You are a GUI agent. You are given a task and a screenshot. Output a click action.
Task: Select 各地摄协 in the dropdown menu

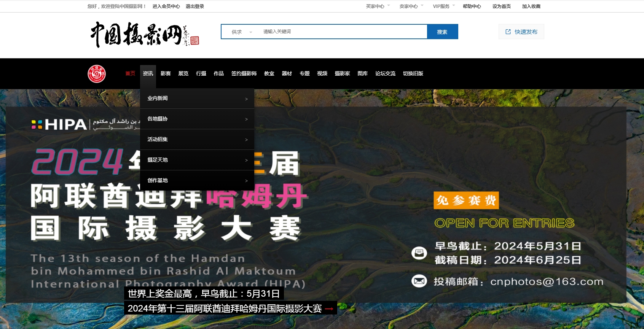[197, 119]
